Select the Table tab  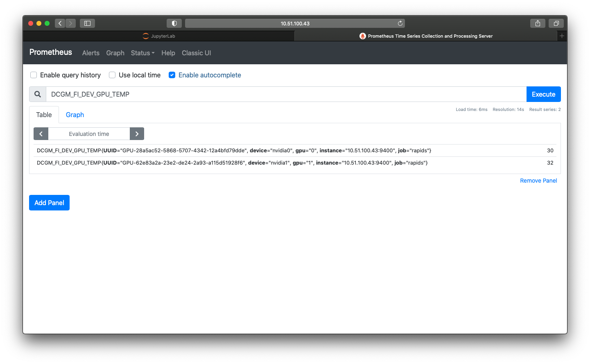(44, 115)
